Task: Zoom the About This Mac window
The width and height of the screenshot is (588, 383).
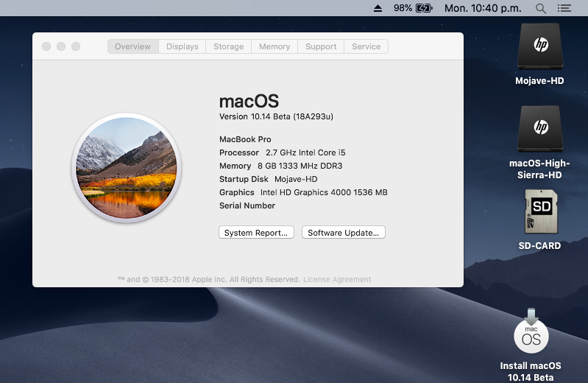Action: [76, 46]
